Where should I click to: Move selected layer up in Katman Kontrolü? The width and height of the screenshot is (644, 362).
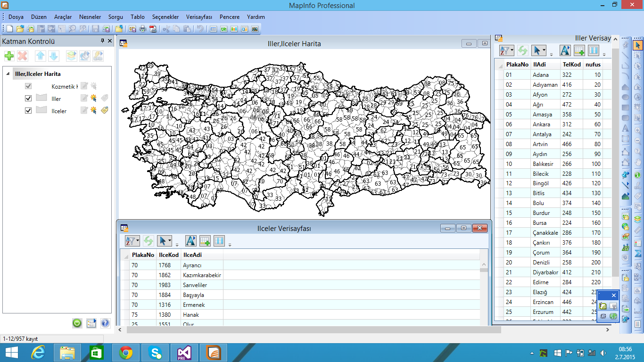pos(41,56)
